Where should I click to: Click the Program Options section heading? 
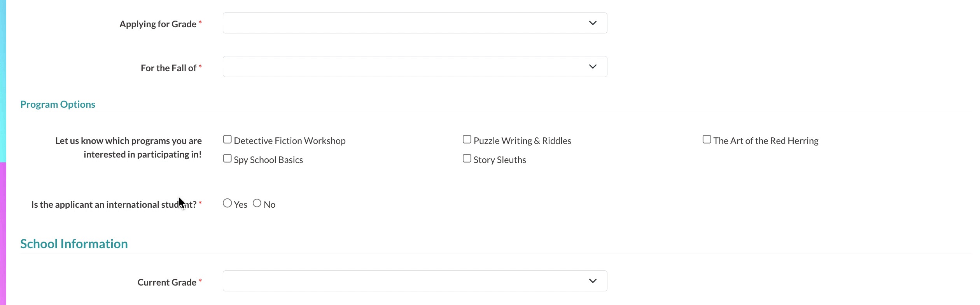(x=58, y=104)
